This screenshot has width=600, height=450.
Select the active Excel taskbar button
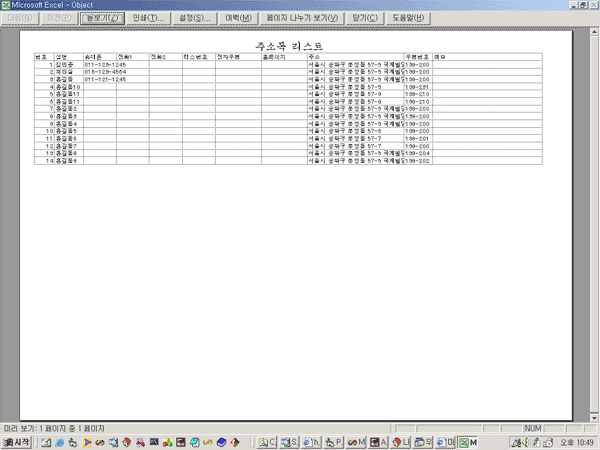tap(470, 441)
